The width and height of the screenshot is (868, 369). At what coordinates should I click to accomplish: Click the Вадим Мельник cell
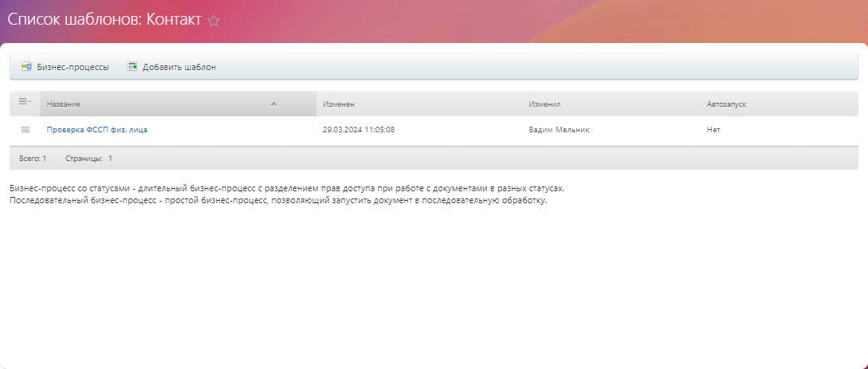point(559,130)
